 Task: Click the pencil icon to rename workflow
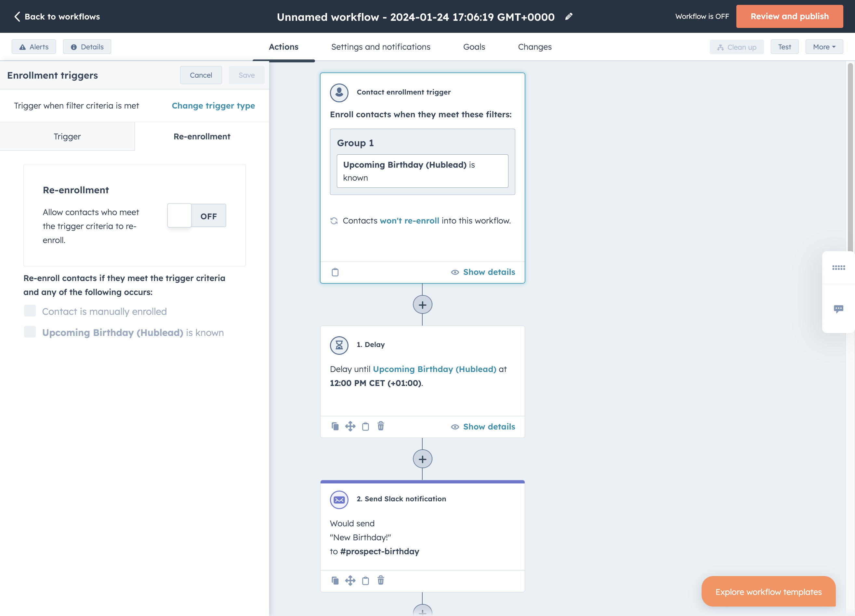pos(569,16)
